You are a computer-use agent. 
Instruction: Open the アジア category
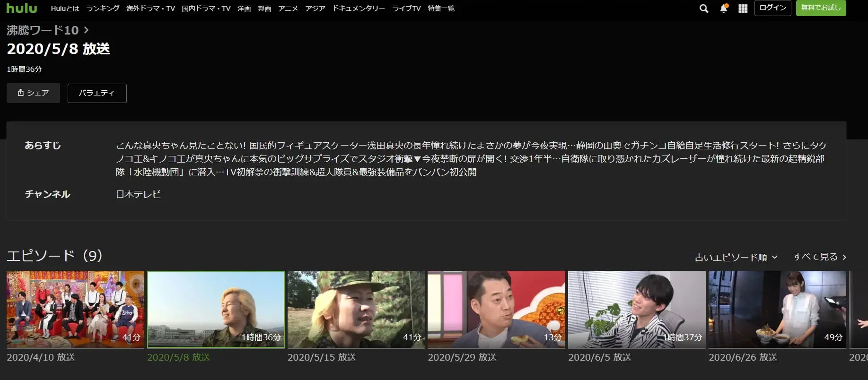point(315,9)
